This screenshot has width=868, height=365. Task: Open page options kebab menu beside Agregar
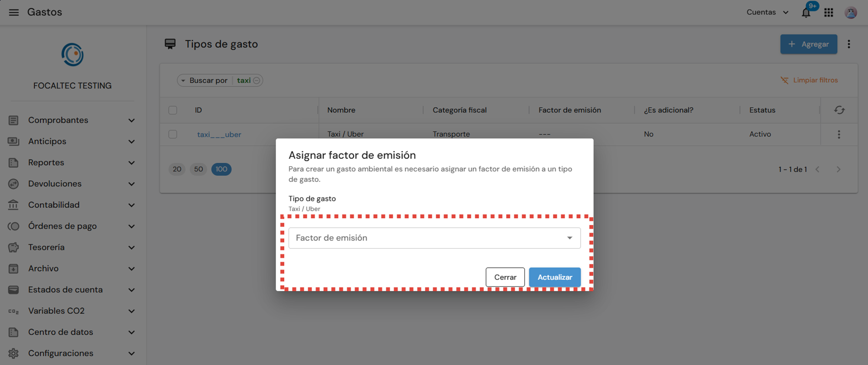[x=849, y=44]
